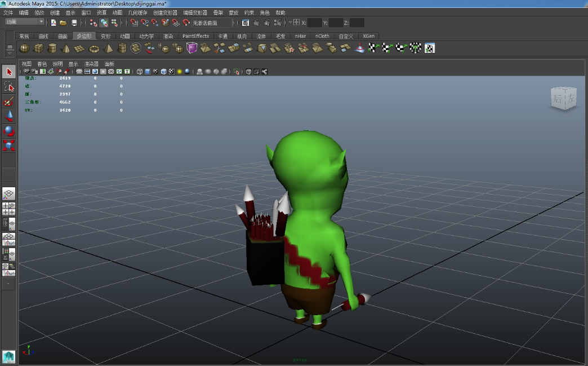588x366 pixels.
Task: Toggle textured display in the viewport
Action: coord(171,72)
